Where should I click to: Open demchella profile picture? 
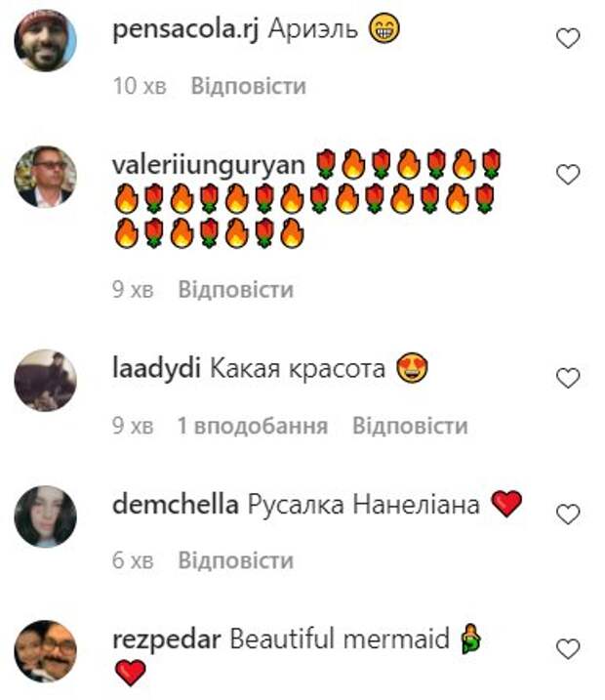(46, 516)
